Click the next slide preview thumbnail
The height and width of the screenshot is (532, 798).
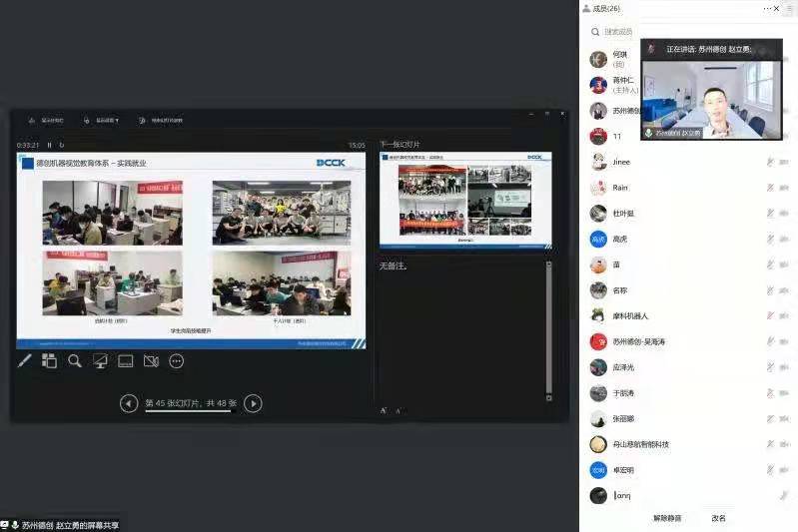464,200
